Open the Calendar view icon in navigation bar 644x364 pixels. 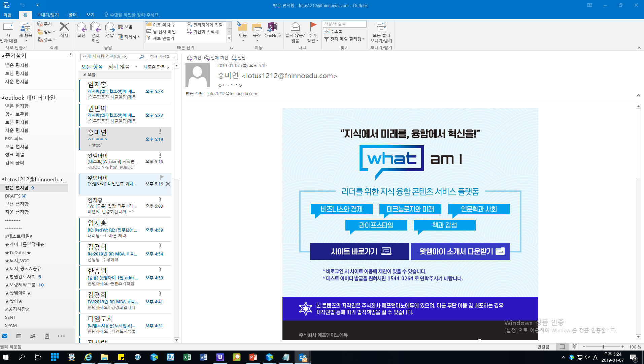(x=19, y=336)
